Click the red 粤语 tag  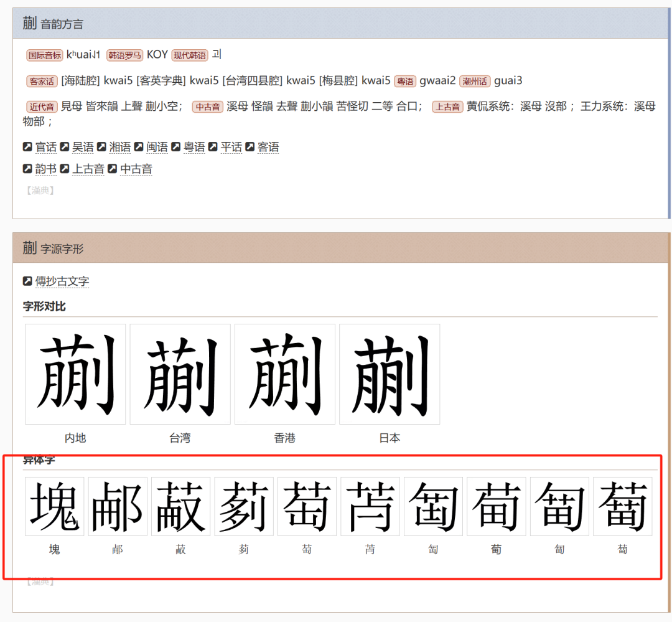click(405, 82)
